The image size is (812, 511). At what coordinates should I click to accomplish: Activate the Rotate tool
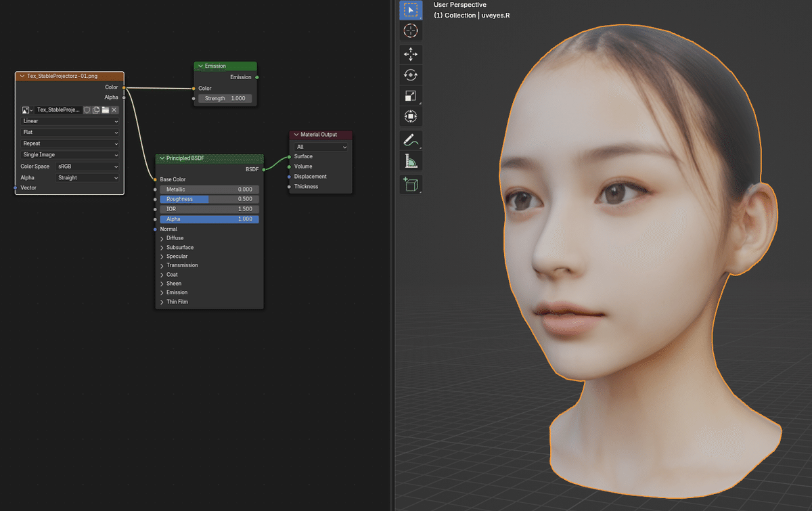point(411,74)
